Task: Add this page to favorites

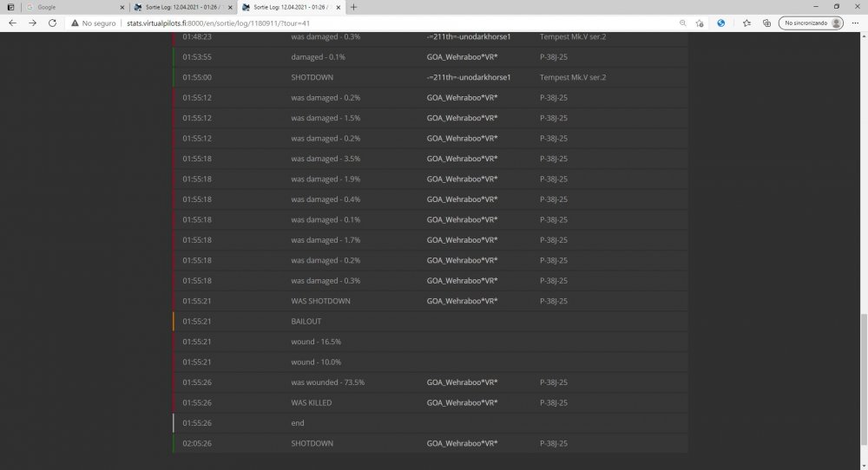Action: pyautogui.click(x=700, y=23)
